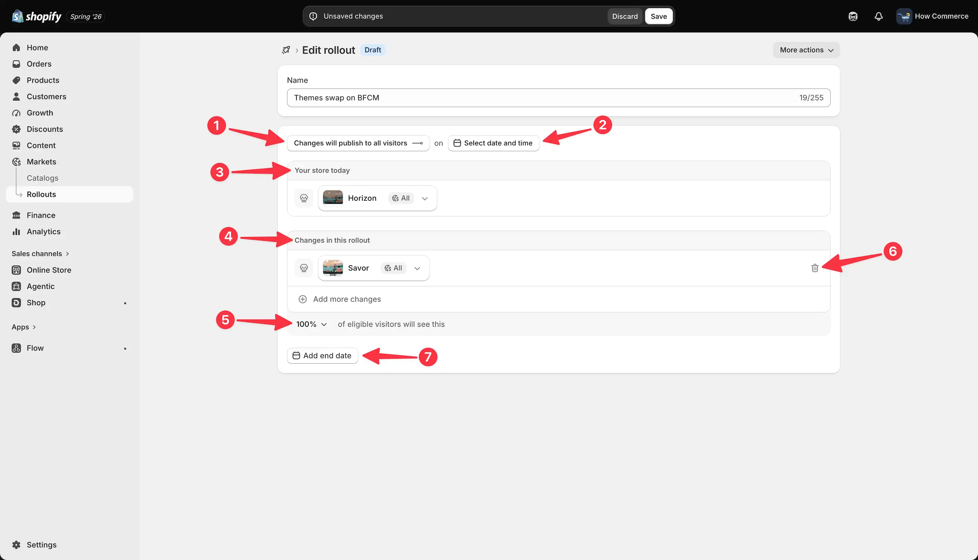Click the storefront icon beside Horizon
This screenshot has width=978, height=560.
coord(304,198)
